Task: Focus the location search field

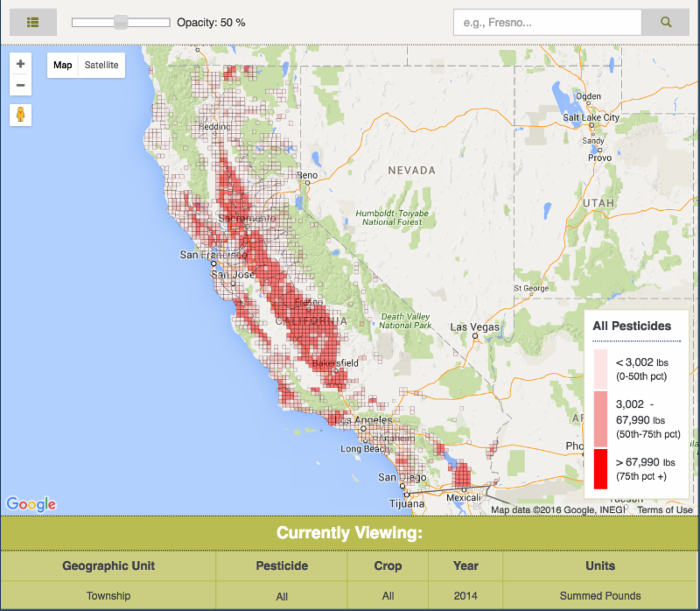Action: coord(547,22)
